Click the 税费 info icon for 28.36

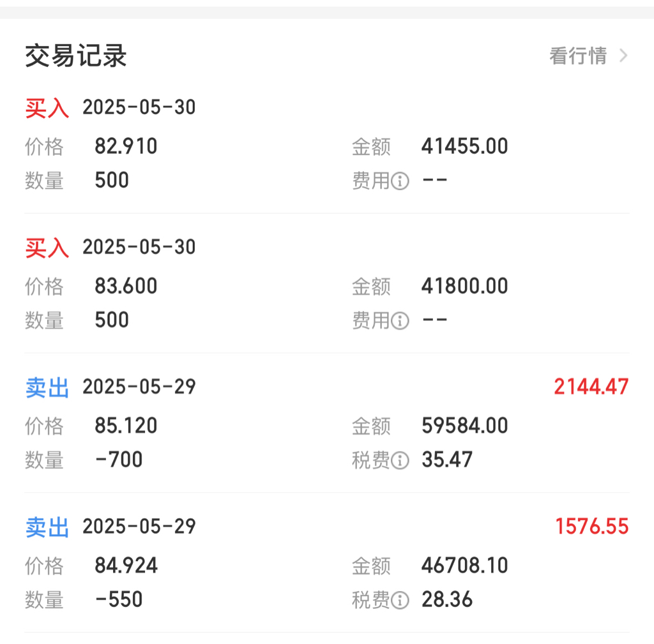[400, 600]
